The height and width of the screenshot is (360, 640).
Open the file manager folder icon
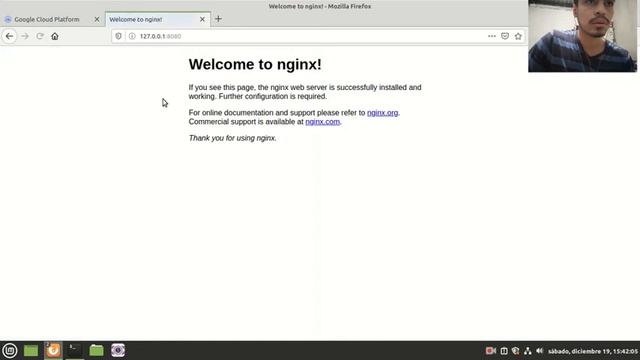click(x=96, y=351)
